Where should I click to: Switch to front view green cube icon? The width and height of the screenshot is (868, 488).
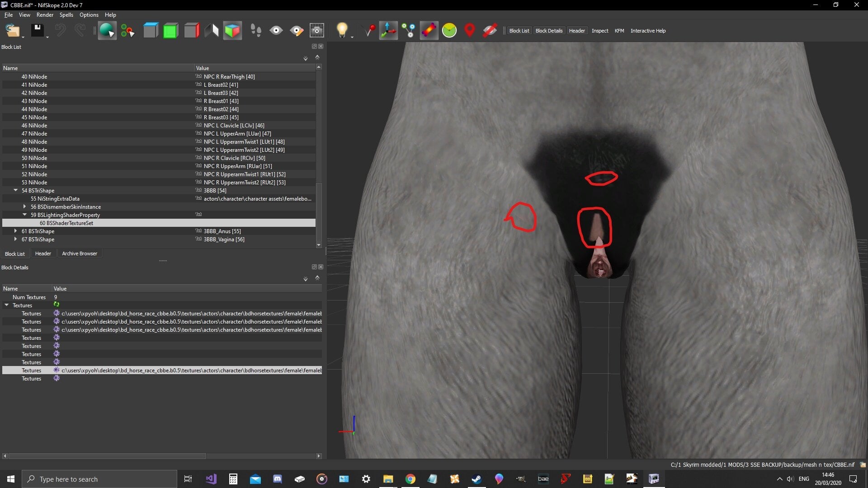[170, 31]
